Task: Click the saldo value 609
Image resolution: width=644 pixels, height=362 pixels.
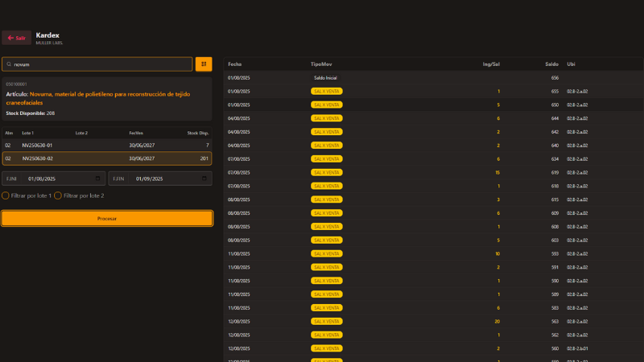Action: [x=555, y=213]
